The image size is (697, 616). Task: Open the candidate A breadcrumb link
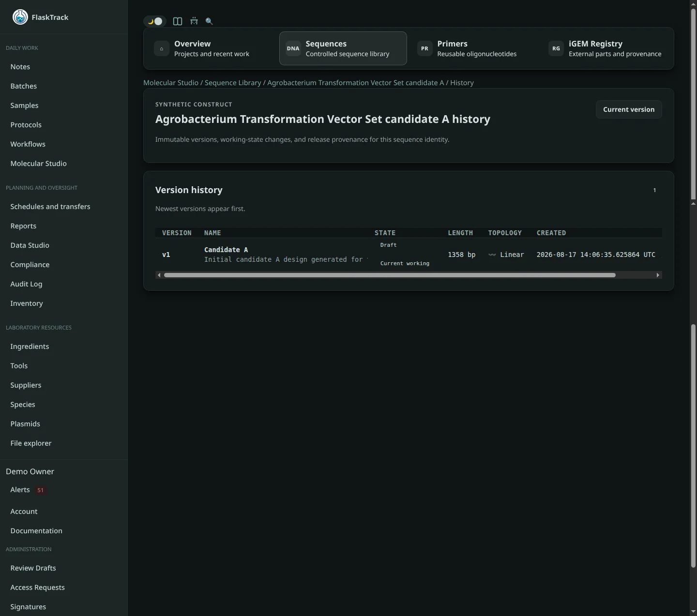[x=356, y=83]
